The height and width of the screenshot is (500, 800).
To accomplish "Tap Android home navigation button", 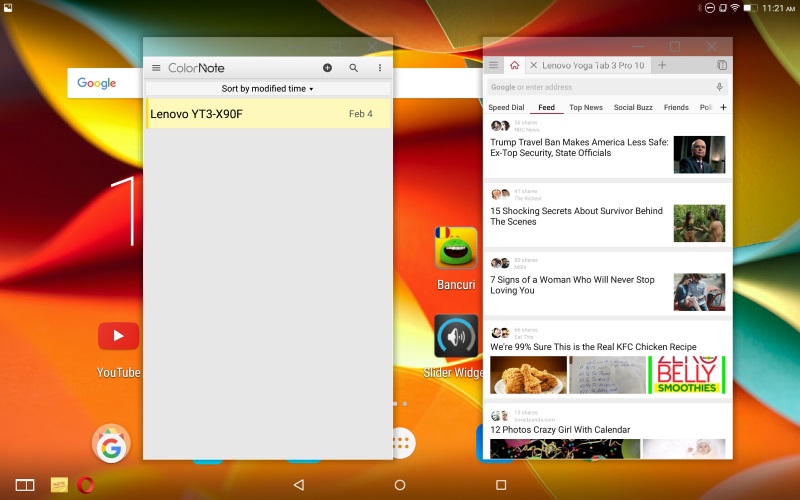I will pos(400,485).
